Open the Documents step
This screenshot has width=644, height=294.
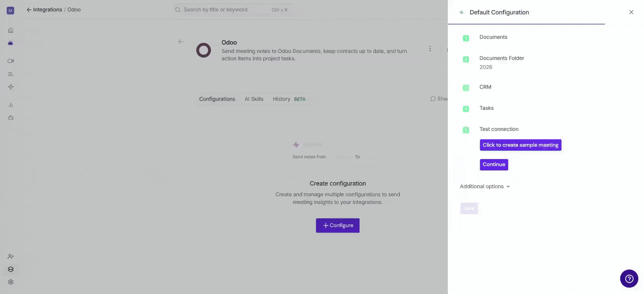[493, 37]
